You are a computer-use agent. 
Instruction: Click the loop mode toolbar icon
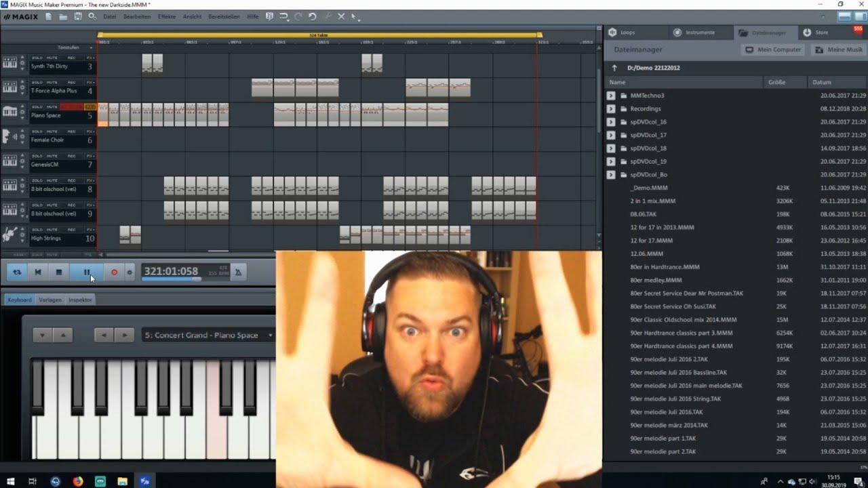coord(284,16)
